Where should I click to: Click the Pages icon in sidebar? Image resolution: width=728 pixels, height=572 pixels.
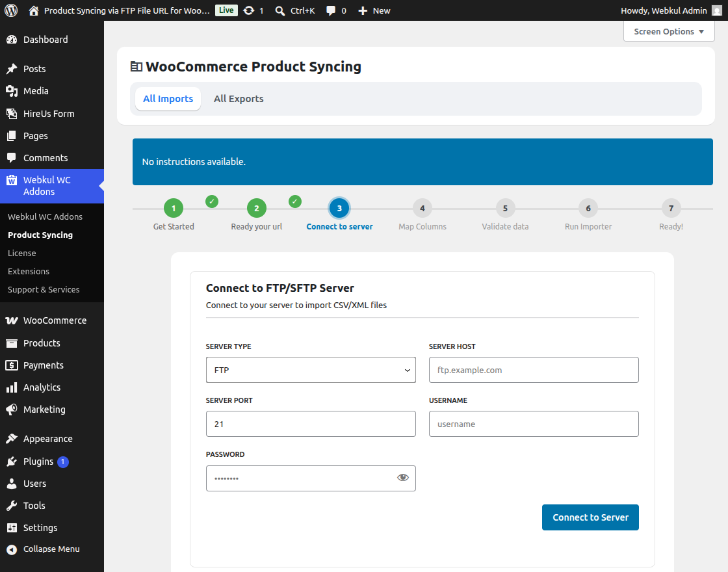coord(12,136)
